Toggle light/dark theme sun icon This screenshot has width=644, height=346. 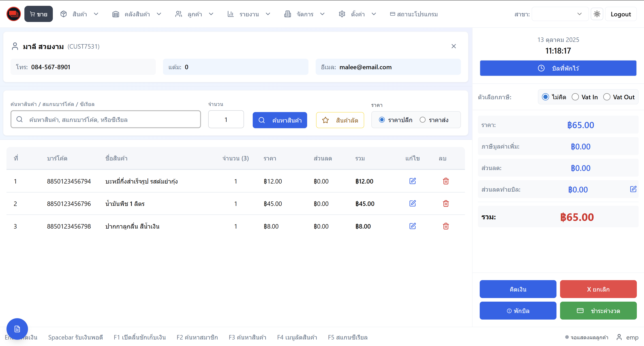597,14
